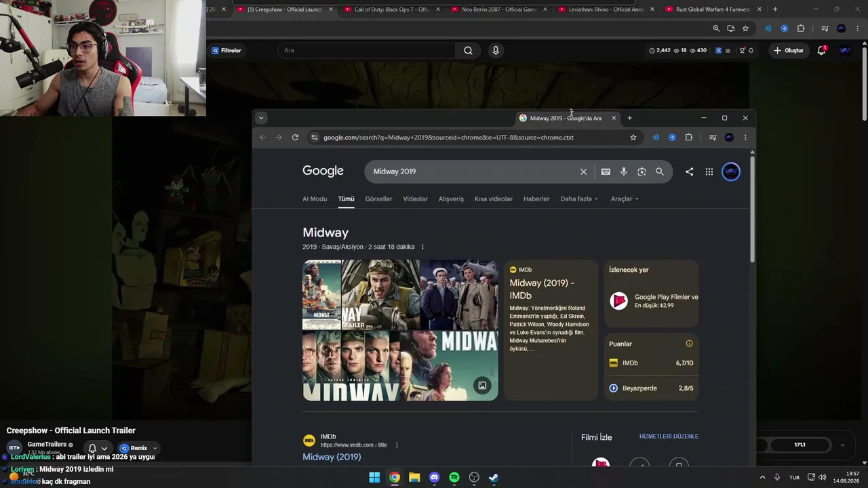Switch to the Alışveriş results tab

tap(451, 199)
